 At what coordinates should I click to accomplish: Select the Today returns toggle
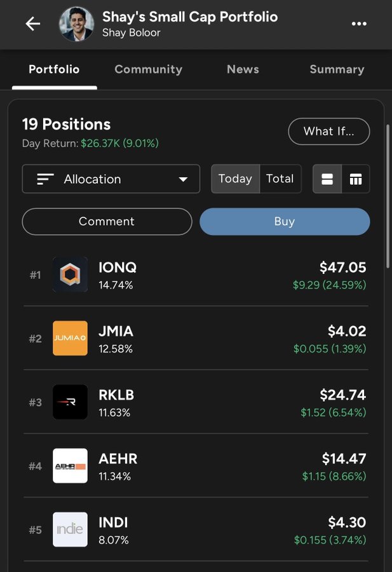tap(235, 179)
